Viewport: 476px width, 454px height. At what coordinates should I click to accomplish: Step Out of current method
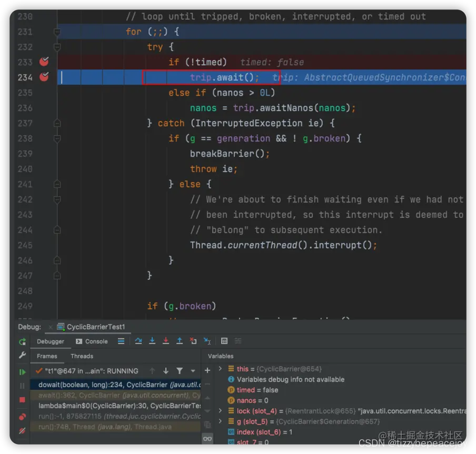(180, 341)
